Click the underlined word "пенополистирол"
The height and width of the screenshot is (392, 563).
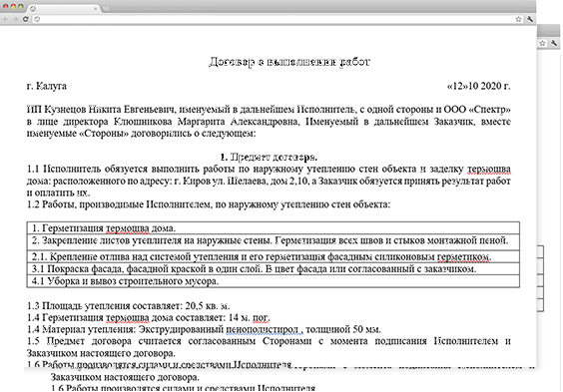point(263,329)
